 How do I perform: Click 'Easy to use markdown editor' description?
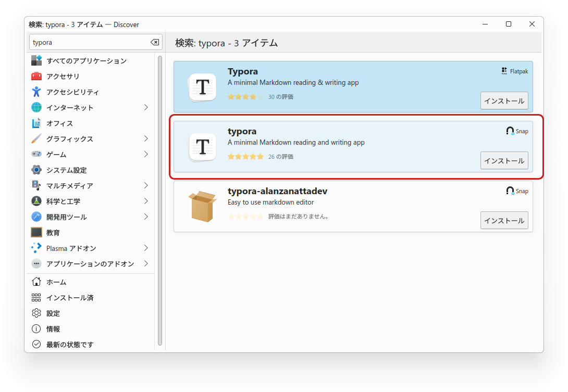click(x=270, y=203)
